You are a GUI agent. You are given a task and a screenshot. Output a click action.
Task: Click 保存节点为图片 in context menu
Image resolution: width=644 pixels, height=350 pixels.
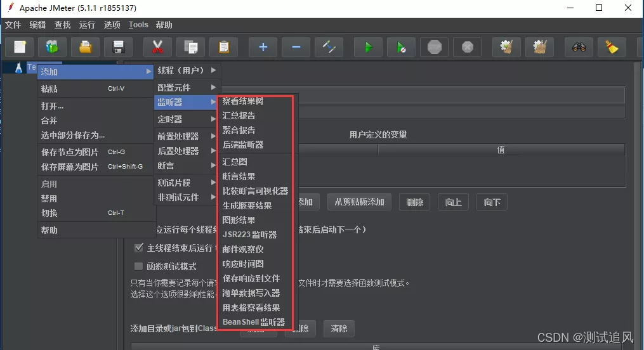[95, 152]
